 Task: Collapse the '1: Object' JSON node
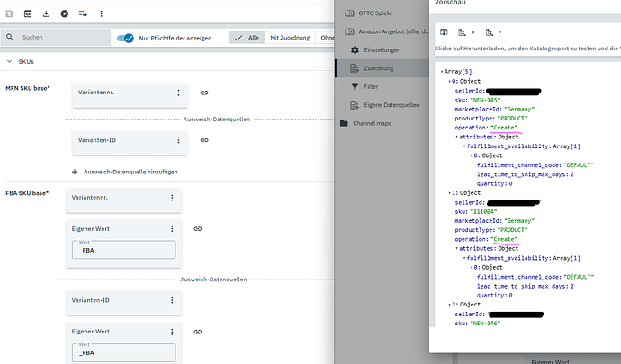tap(450, 192)
